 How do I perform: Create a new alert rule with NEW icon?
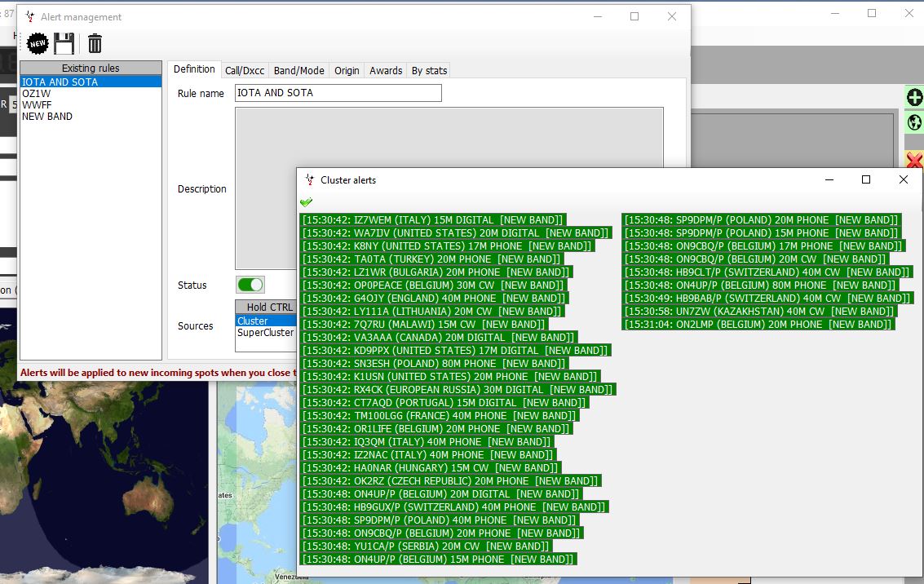click(x=38, y=43)
